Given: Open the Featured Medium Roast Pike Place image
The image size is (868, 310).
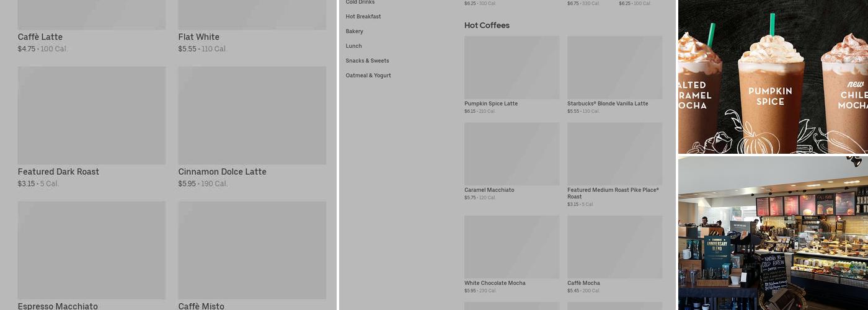Looking at the screenshot, I should [x=614, y=154].
